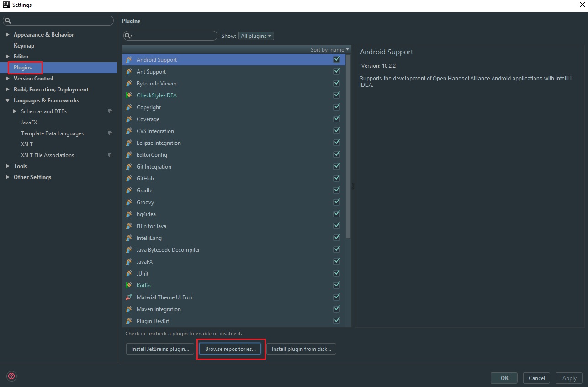
Task: Click the XSLT File Associations project-level icon
Action: (110, 155)
